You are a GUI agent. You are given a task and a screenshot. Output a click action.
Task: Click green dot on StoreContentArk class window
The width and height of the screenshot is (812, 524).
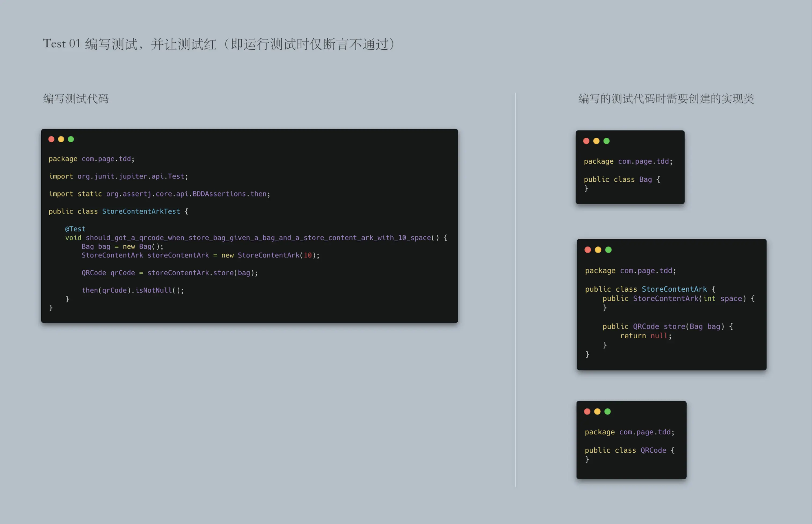click(x=608, y=250)
